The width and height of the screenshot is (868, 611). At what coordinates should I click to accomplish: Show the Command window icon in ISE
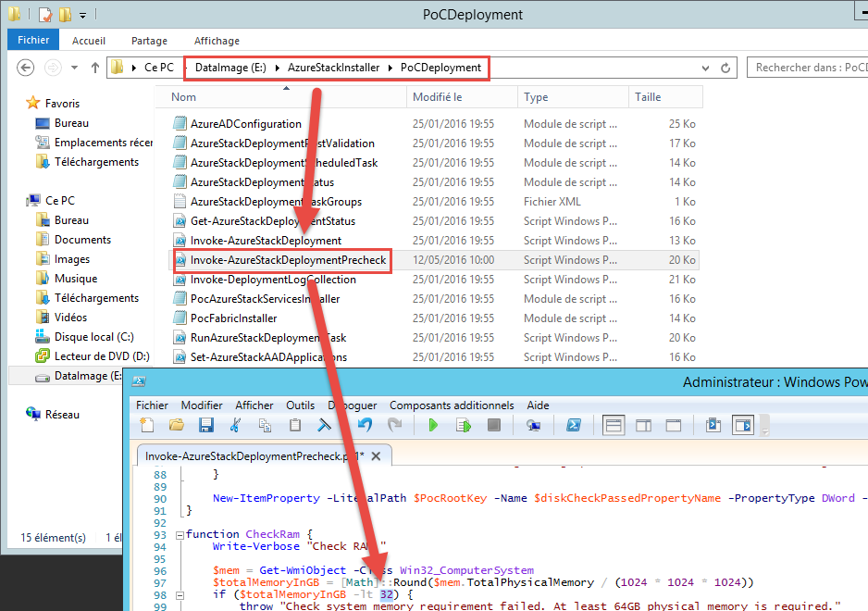point(713,426)
